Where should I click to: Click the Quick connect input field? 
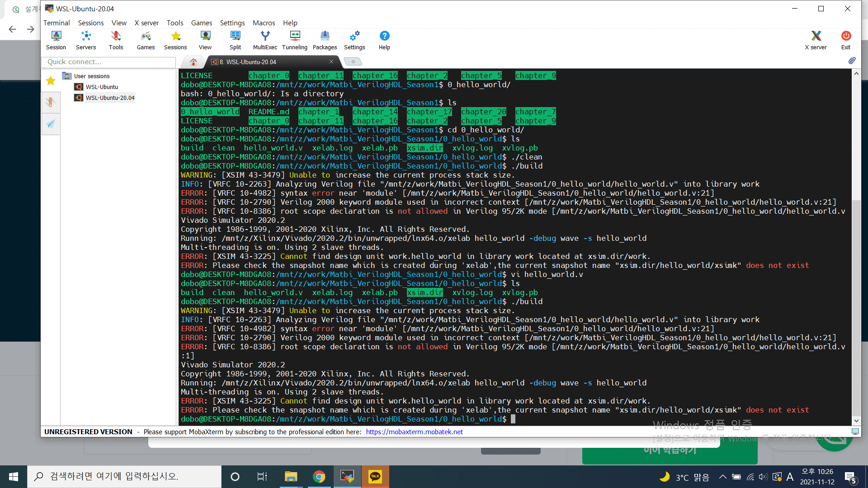[108, 62]
